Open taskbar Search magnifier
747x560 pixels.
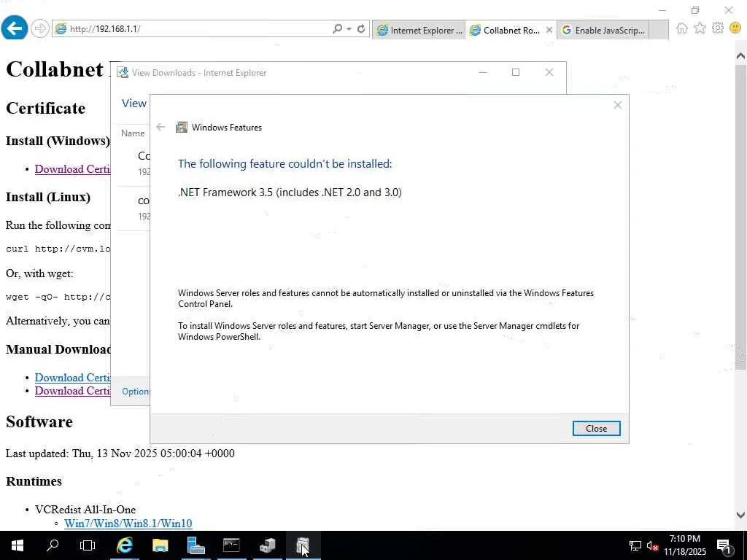point(53,545)
